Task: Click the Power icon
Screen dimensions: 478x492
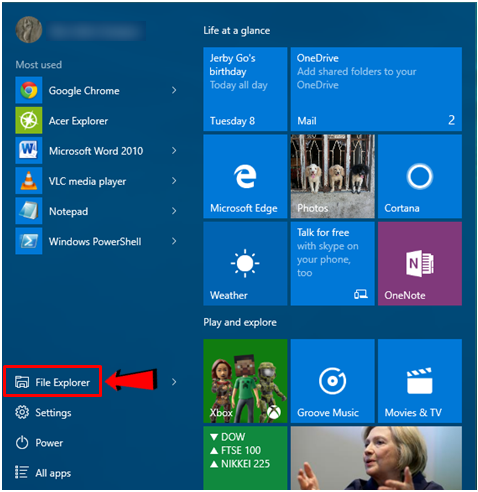Action: click(x=22, y=443)
